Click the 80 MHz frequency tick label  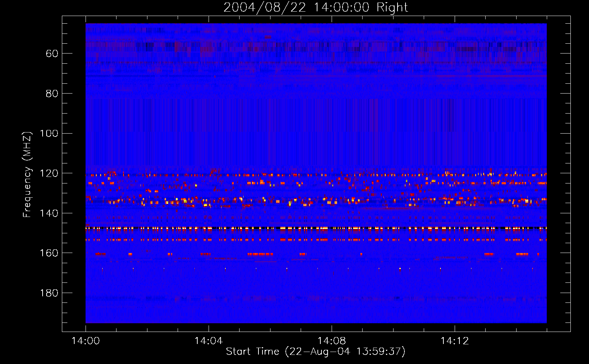tap(52, 94)
